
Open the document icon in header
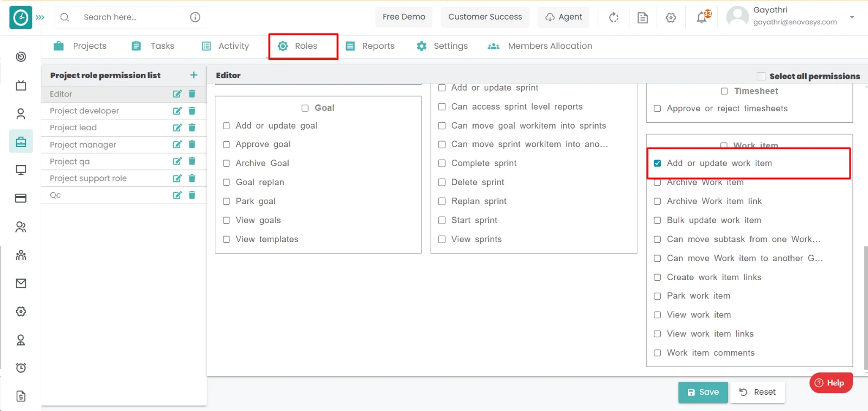click(642, 17)
